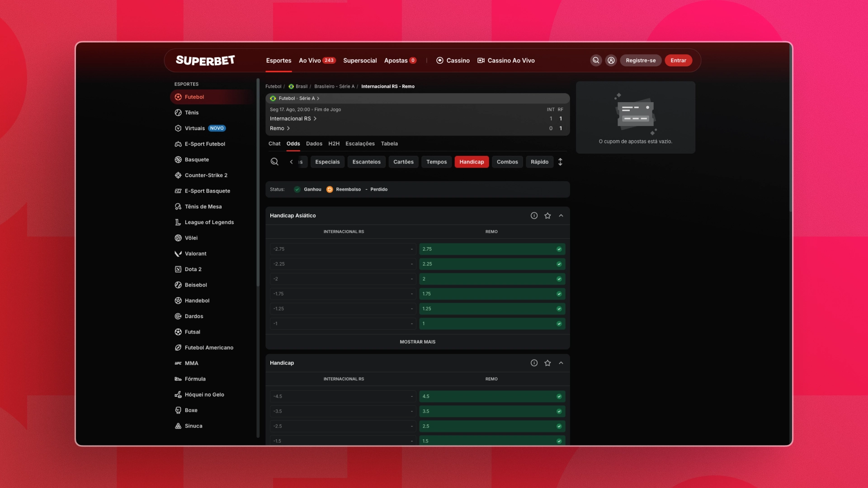Click the Superbet logo
The height and width of the screenshot is (488, 868).
coord(205,61)
